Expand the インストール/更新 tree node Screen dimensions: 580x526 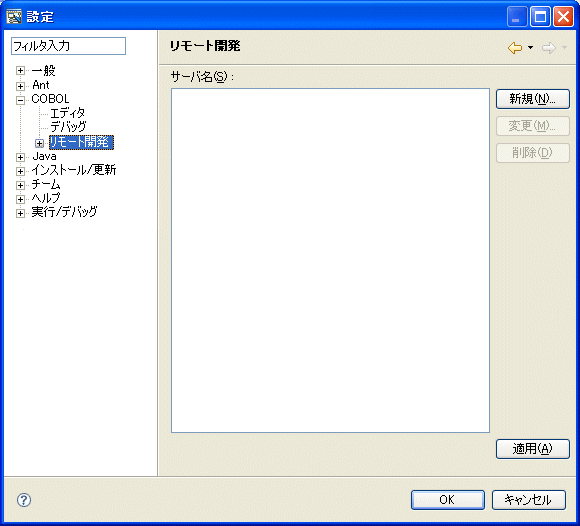tap(21, 171)
